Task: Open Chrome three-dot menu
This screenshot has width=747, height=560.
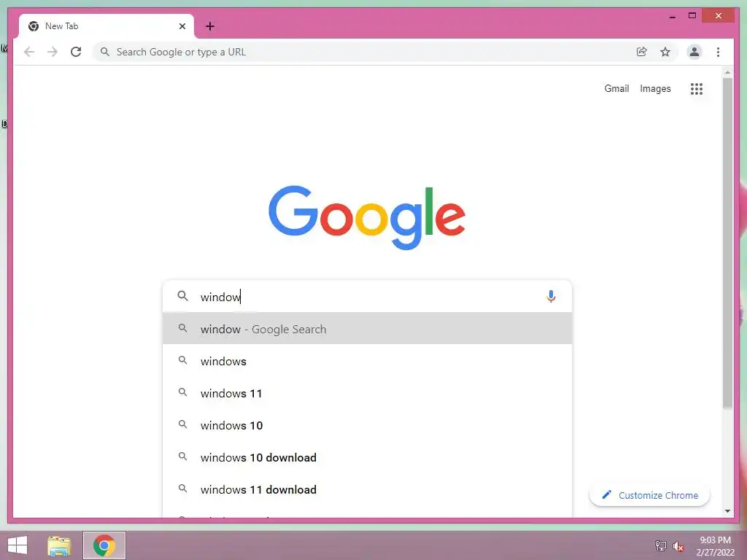Action: pos(718,52)
